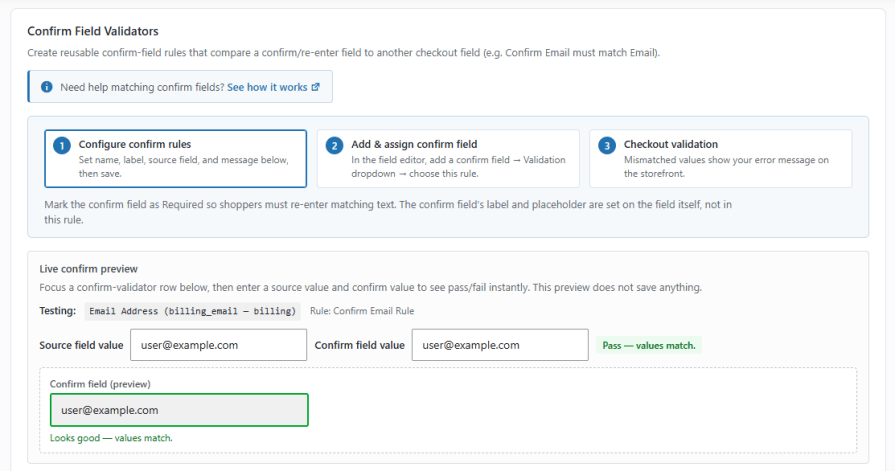The image size is (895, 471).
Task: Click the step 2 number badge
Action: coord(334,146)
